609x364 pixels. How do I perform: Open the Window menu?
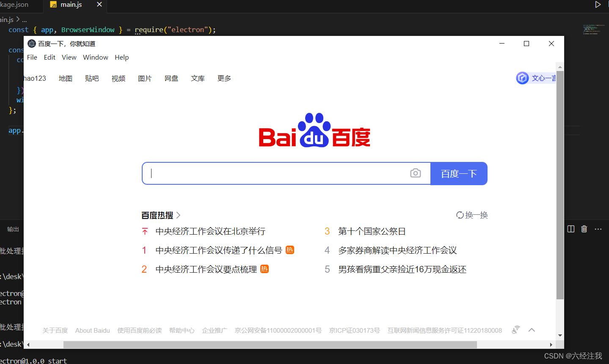tap(96, 57)
